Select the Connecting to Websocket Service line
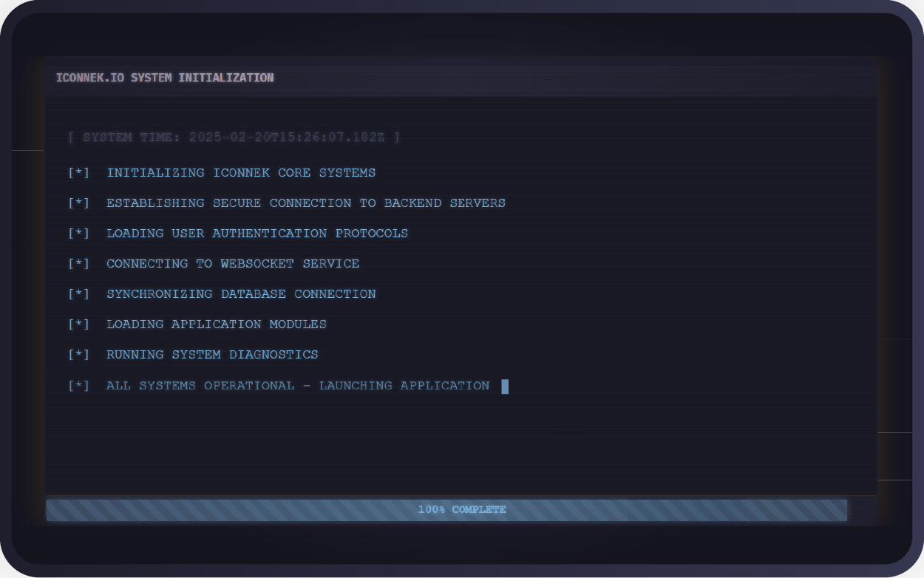The height and width of the screenshot is (578, 924). pos(233,264)
